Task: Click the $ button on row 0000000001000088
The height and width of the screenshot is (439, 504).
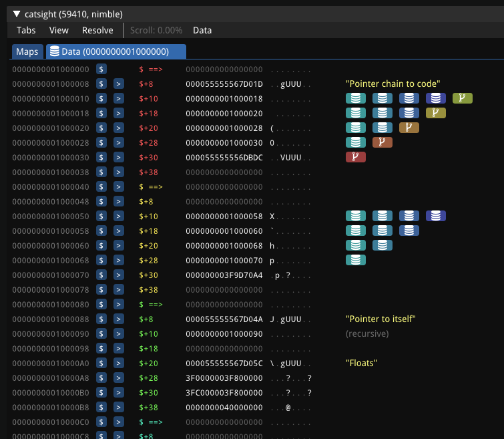Action: [x=101, y=319]
